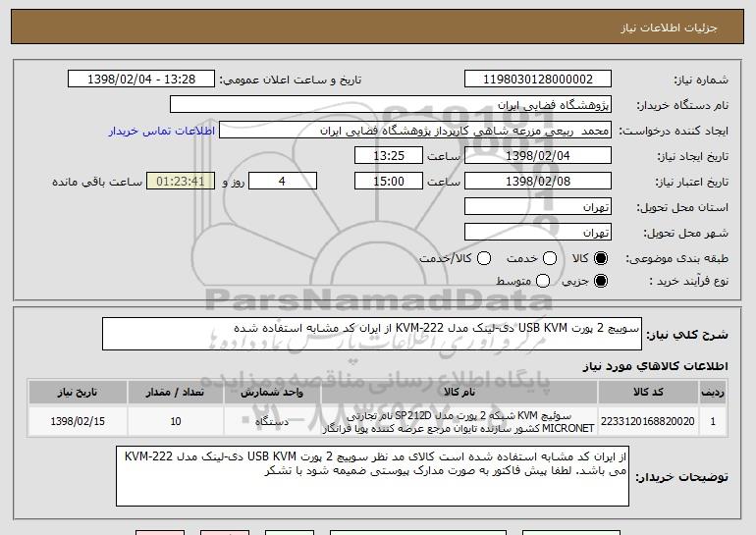Select the کالا/خدمت radio button

point(484,259)
